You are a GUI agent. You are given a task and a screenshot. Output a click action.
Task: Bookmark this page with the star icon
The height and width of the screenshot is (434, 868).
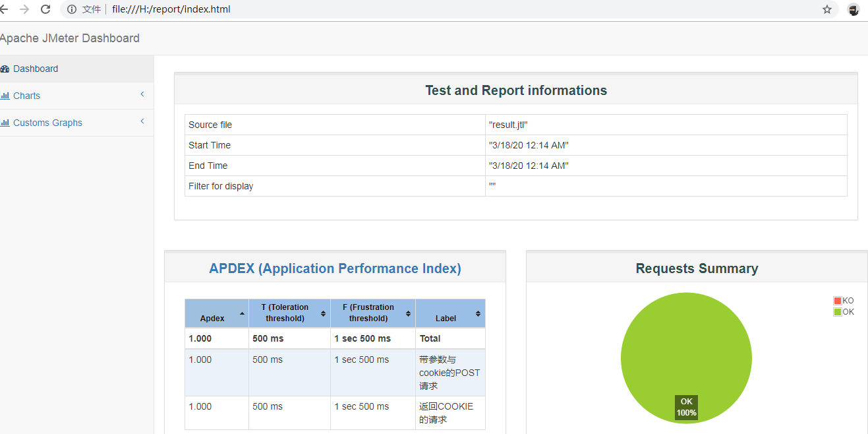(827, 9)
